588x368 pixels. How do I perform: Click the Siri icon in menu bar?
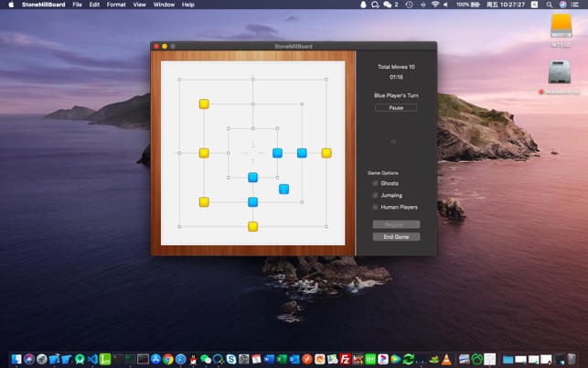[563, 5]
